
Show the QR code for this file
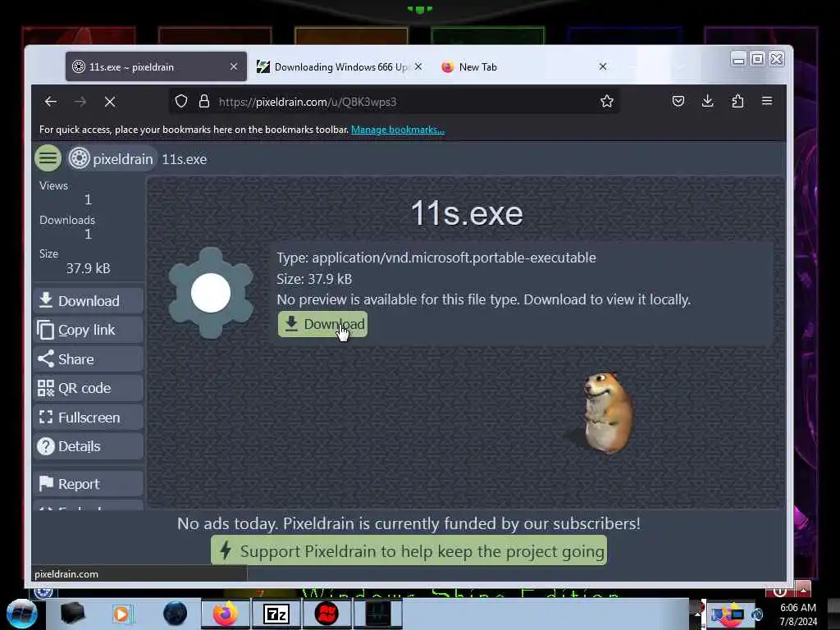coord(89,388)
